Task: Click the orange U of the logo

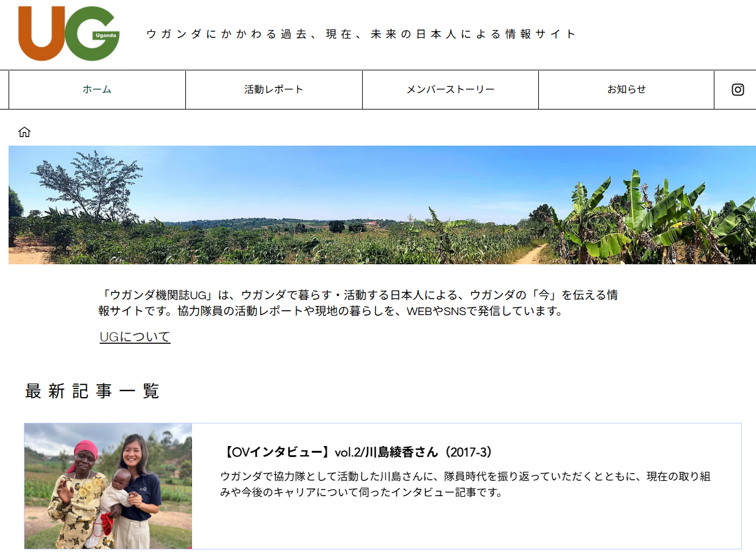Action: [x=42, y=34]
